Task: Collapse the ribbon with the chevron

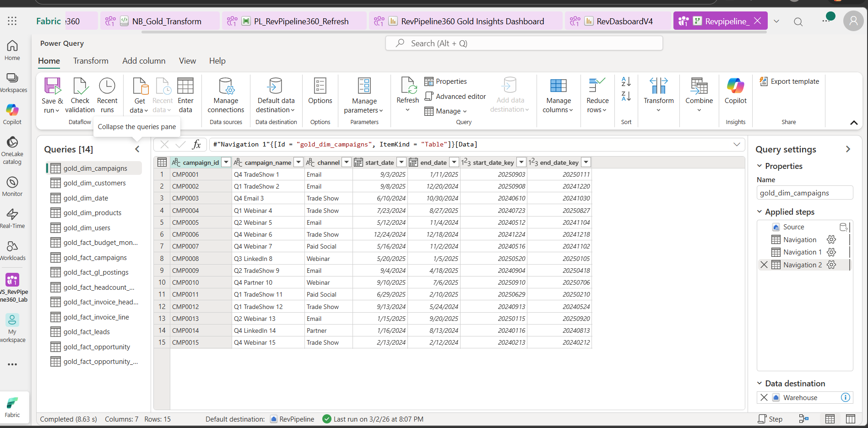Action: point(854,123)
